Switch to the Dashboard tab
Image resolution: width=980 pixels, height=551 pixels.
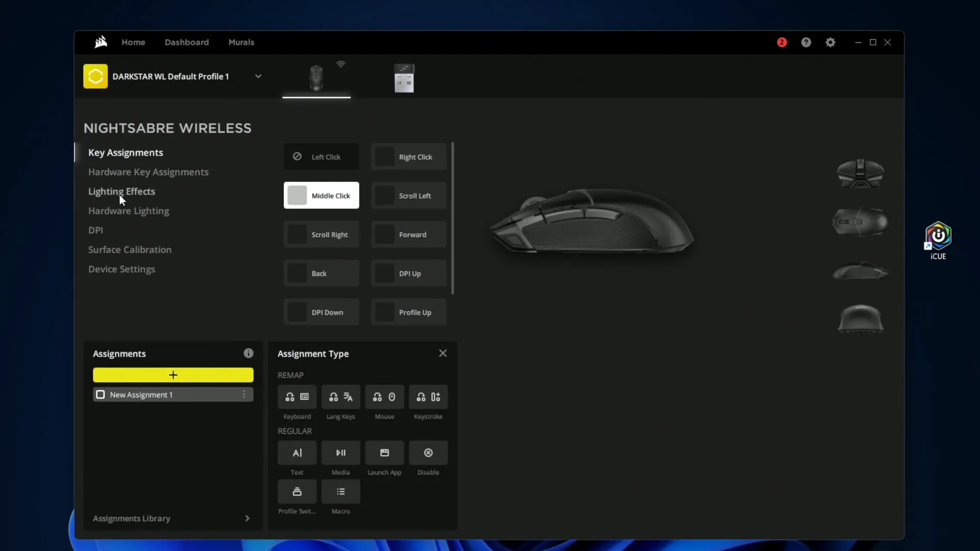[x=187, y=42]
